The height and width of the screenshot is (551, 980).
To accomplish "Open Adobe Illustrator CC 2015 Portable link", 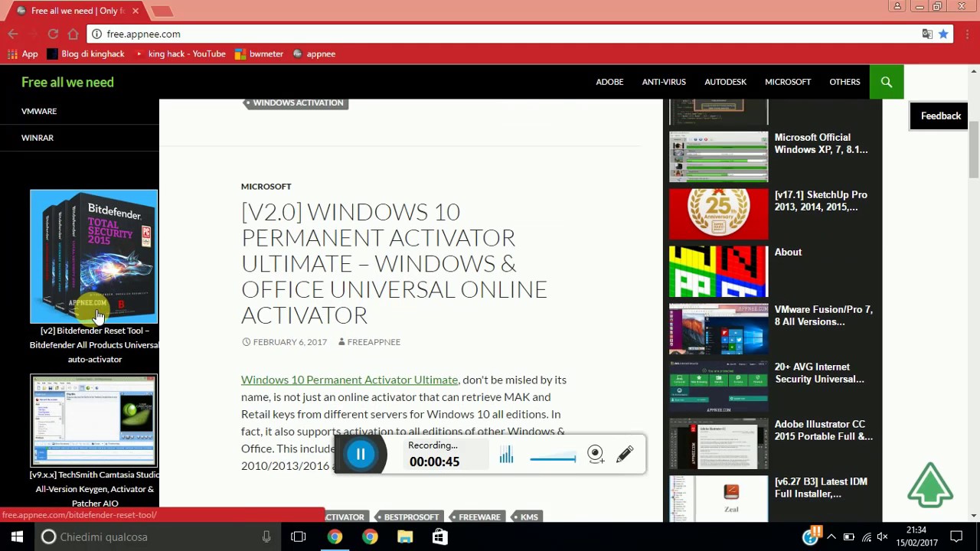I will pyautogui.click(x=823, y=430).
